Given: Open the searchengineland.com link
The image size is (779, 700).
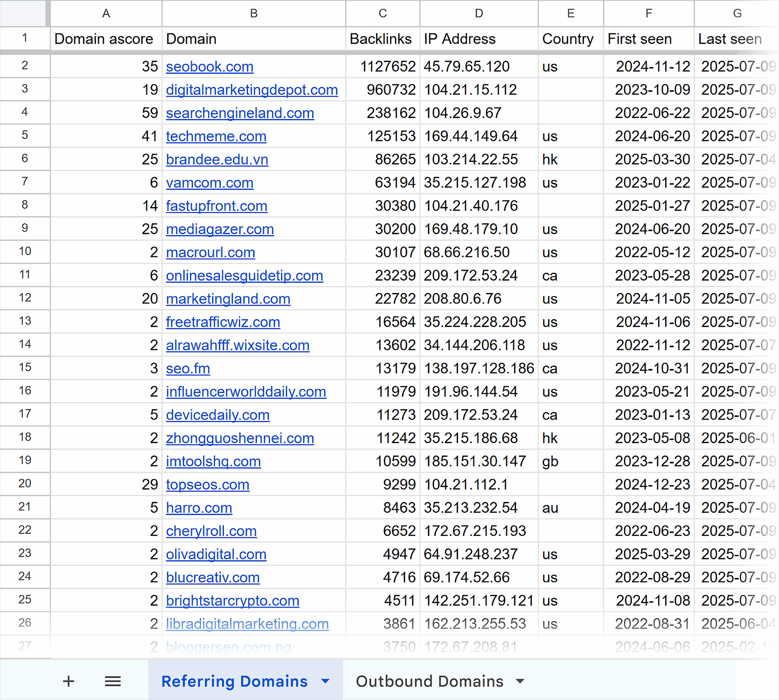Looking at the screenshot, I should point(240,113).
